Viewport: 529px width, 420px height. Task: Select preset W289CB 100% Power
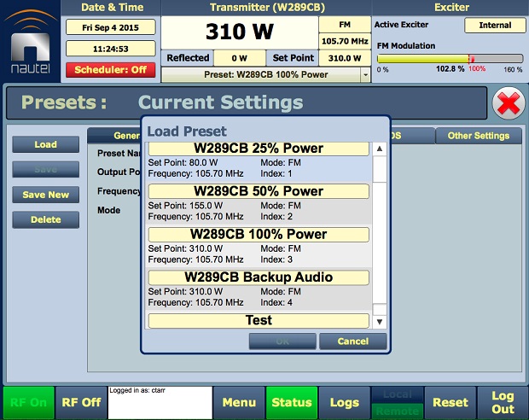(259, 234)
